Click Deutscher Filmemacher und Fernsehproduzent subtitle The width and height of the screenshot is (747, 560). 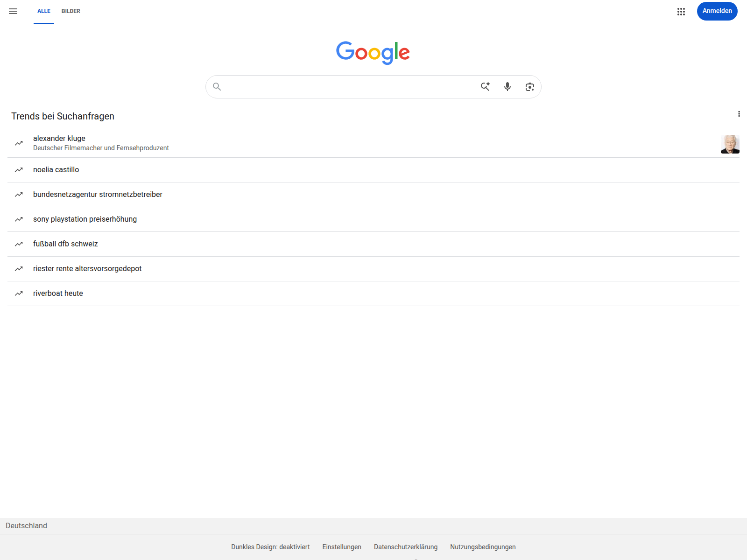101,148
